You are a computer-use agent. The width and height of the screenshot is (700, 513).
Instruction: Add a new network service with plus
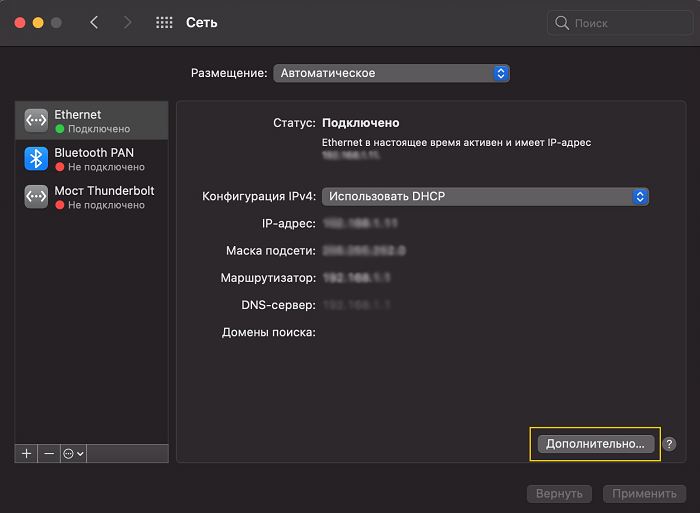point(27,453)
